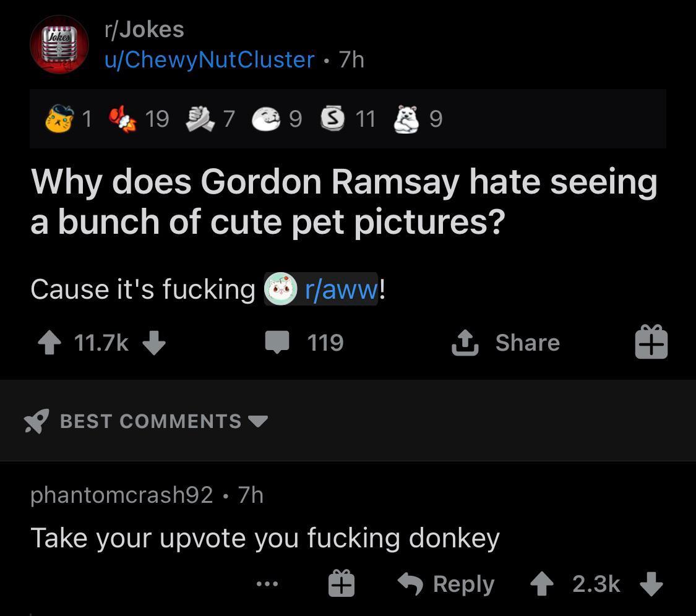696x616 pixels.
Task: Downvote the Gordon Ramsay post
Action: pyautogui.click(x=154, y=343)
